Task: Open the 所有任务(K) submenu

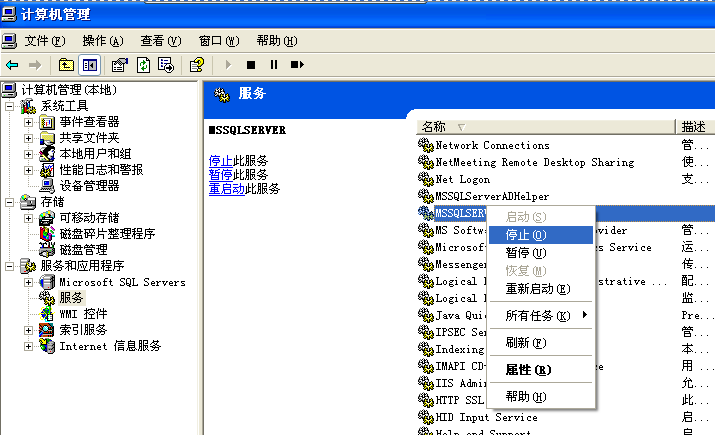Action: pyautogui.click(x=541, y=316)
